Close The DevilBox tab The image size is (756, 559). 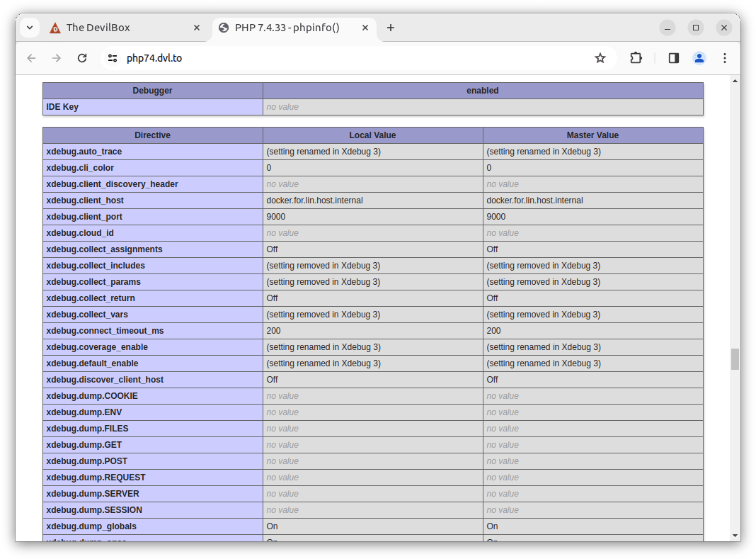tap(197, 28)
